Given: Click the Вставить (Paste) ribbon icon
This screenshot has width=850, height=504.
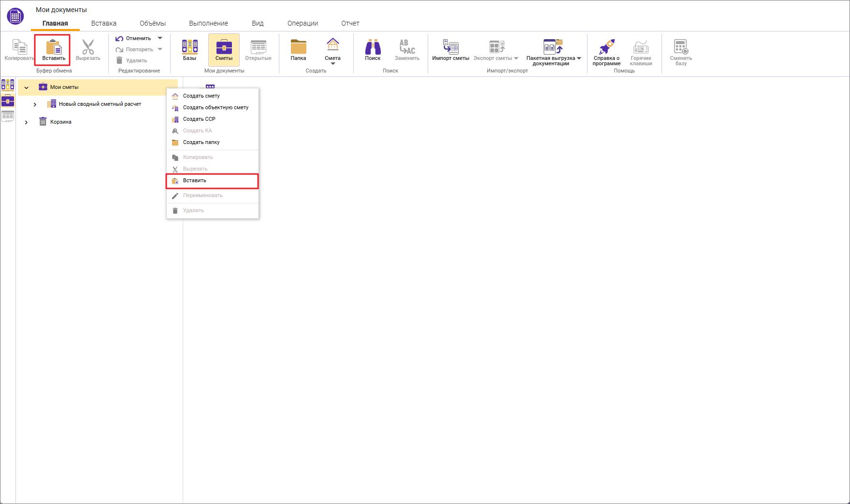Looking at the screenshot, I should tap(53, 47).
